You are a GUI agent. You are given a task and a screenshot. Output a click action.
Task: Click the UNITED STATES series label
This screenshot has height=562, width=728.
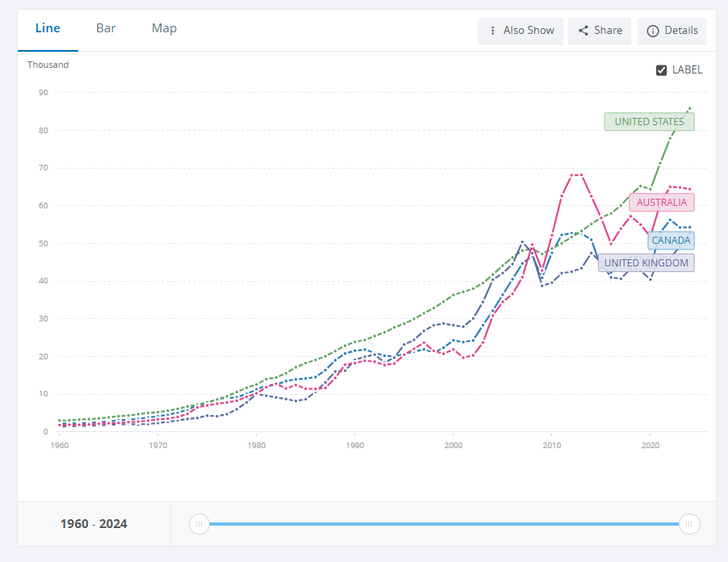649,122
